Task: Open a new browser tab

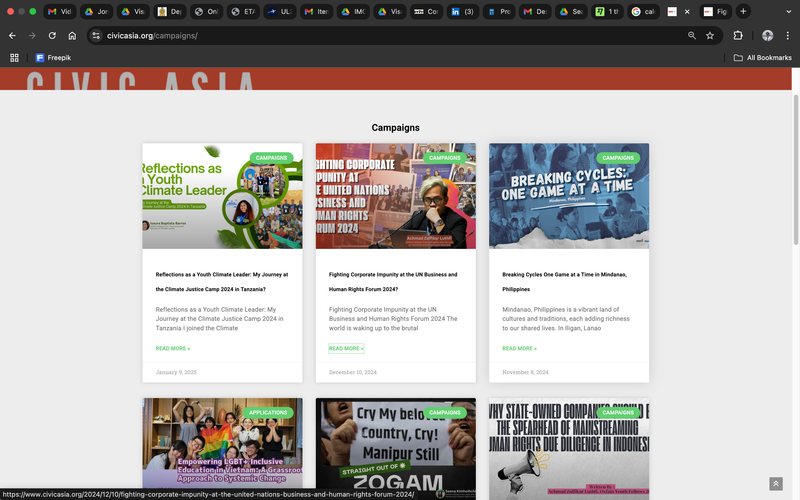Action: point(743,11)
